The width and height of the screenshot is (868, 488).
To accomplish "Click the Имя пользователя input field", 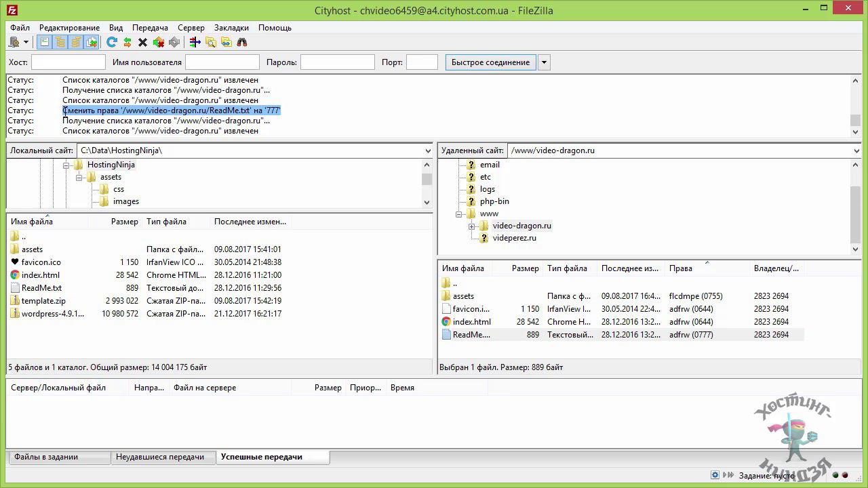I will (222, 62).
